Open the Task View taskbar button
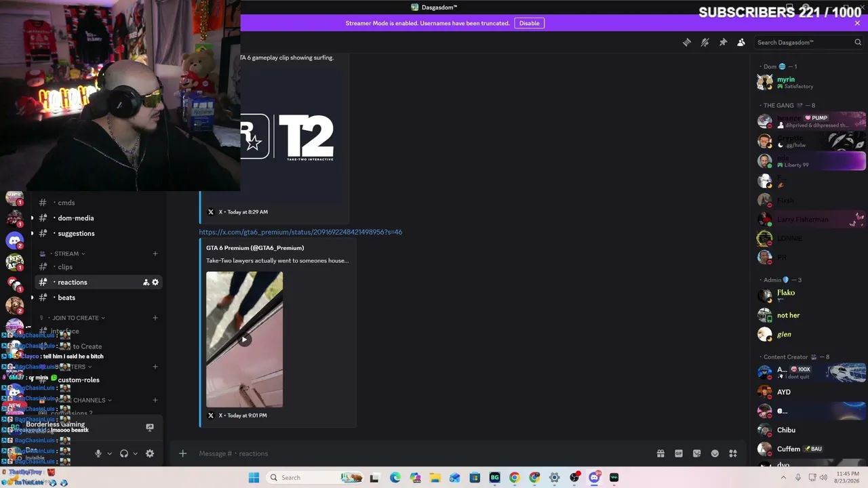 [374, 478]
